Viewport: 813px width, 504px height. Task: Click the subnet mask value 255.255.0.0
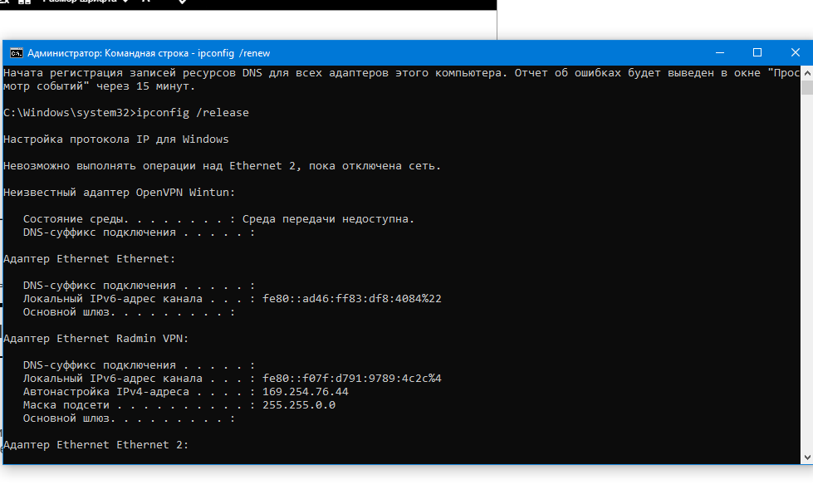pos(298,405)
